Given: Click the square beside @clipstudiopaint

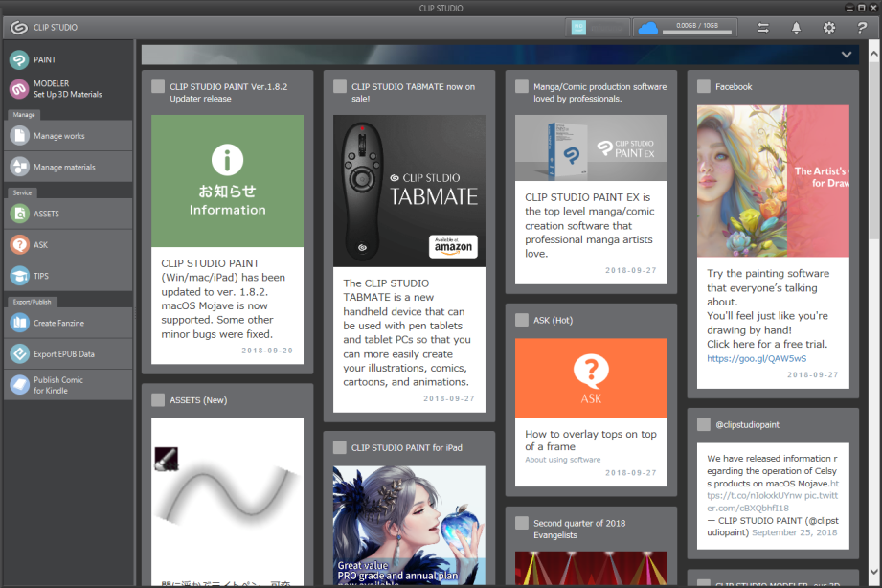Looking at the screenshot, I should click(x=704, y=424).
